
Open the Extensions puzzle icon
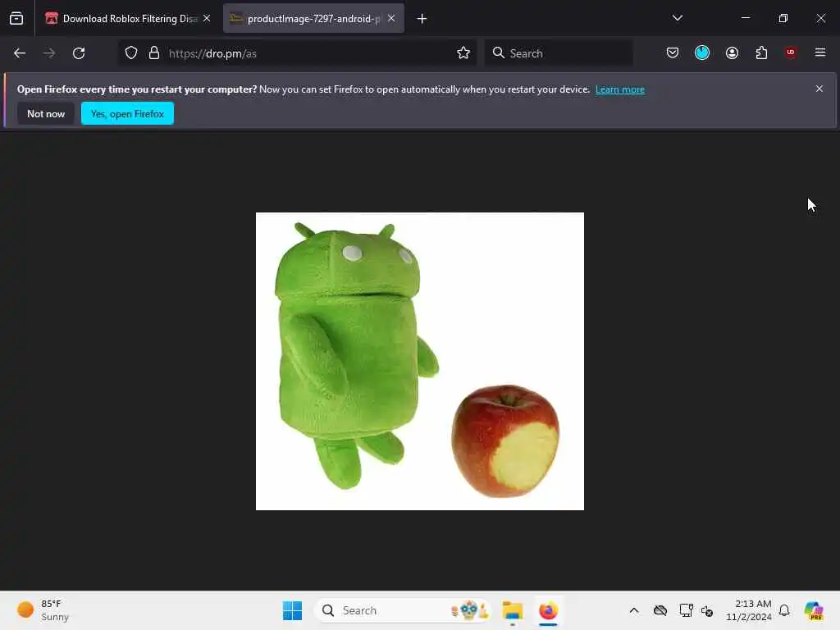pos(761,52)
